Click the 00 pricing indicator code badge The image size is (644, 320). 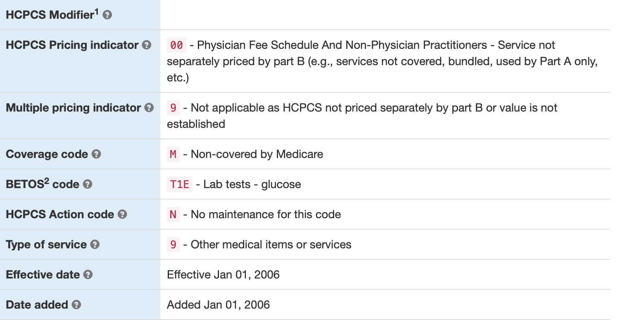[176, 45]
